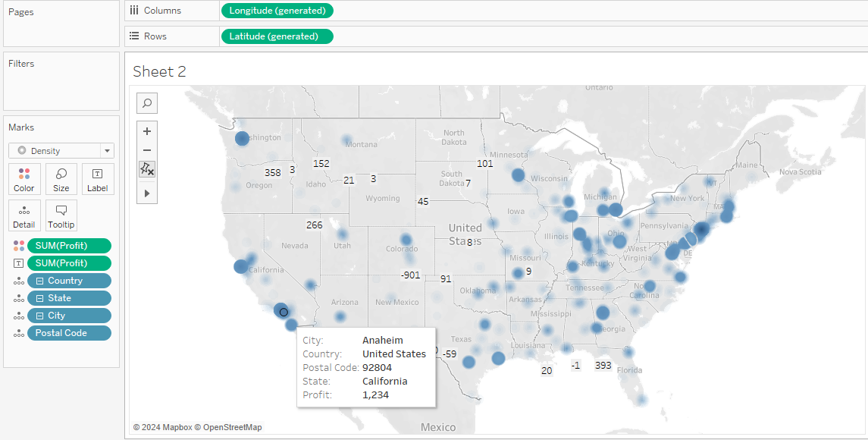
Task: Open the Size marks card
Action: pos(61,180)
